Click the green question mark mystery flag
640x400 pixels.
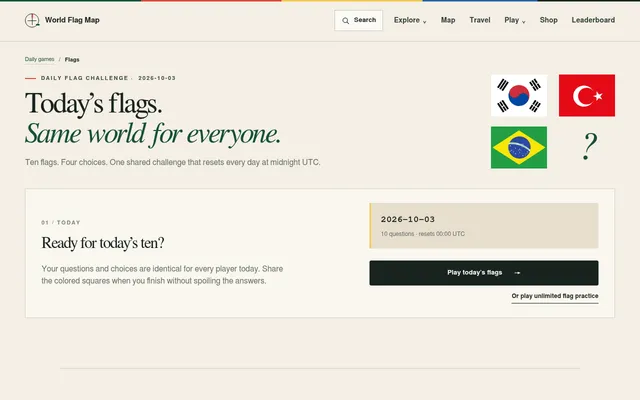[x=589, y=146]
